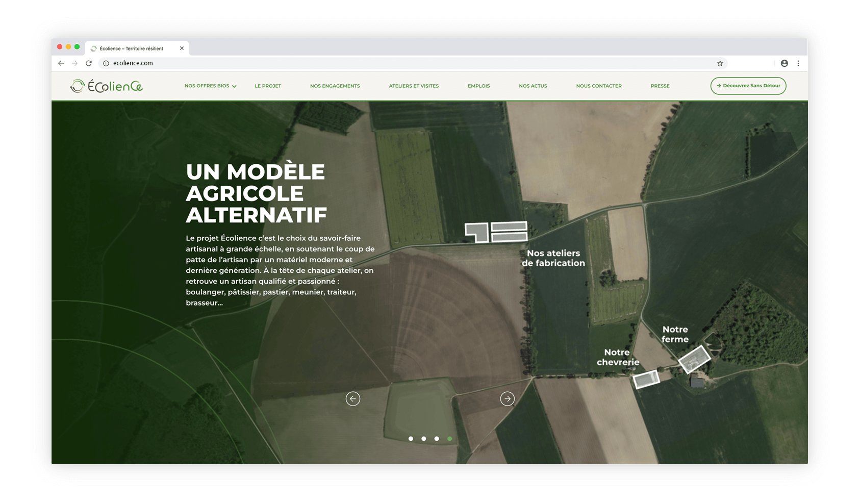Close the Écolience browser tab
The width and height of the screenshot is (860, 504).
[x=182, y=48]
